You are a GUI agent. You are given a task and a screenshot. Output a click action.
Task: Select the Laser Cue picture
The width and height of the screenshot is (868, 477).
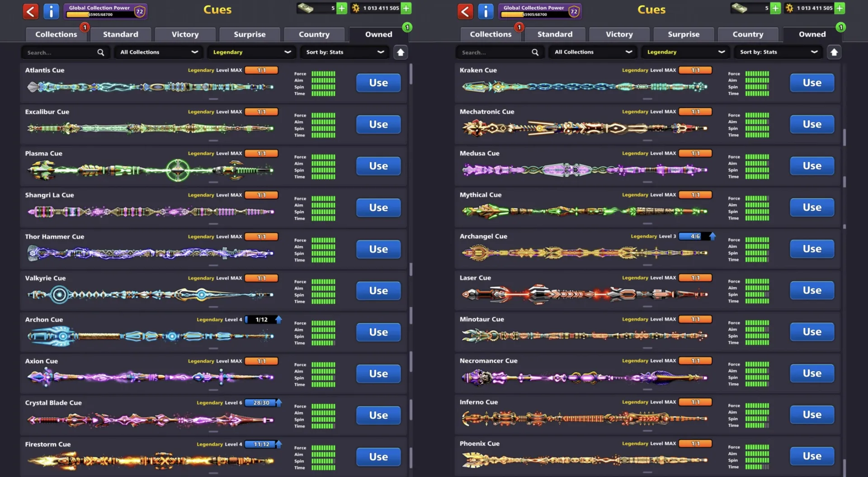tap(585, 295)
